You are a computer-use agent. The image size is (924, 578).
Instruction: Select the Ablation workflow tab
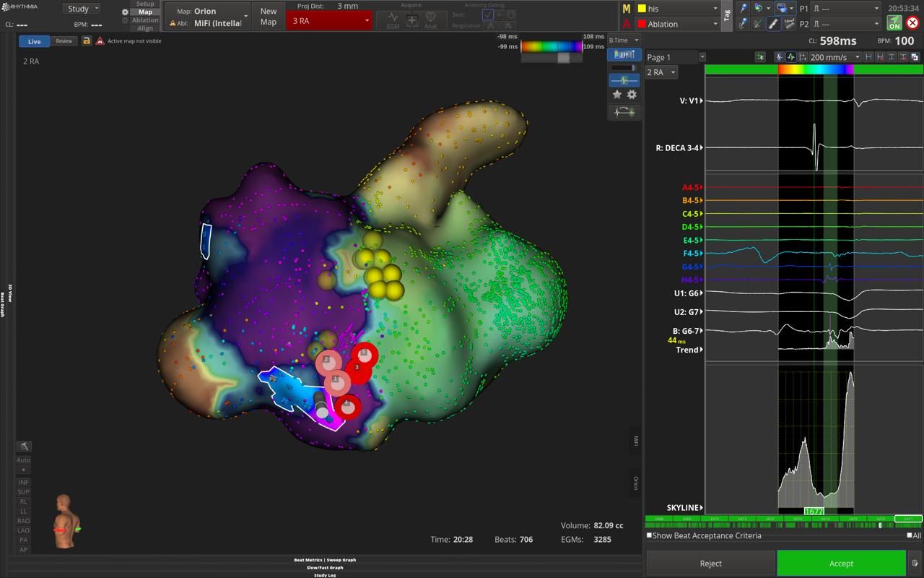click(x=145, y=20)
